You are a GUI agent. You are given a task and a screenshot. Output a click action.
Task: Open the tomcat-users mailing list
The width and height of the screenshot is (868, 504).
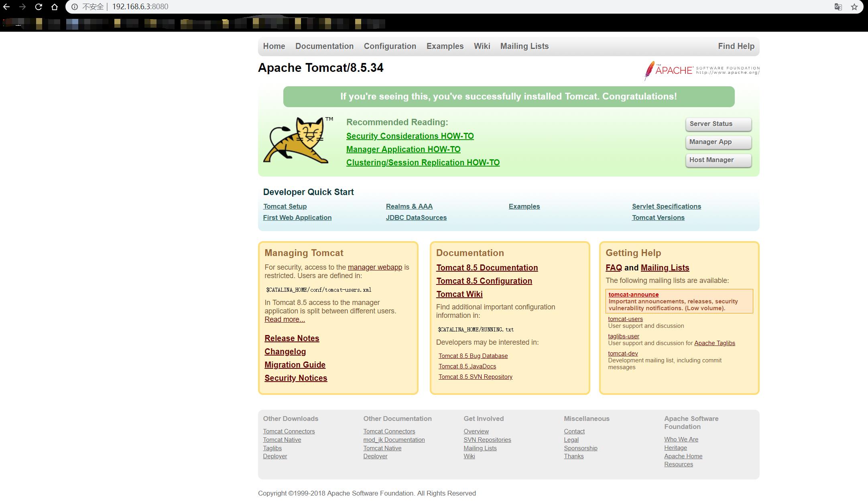pos(625,319)
